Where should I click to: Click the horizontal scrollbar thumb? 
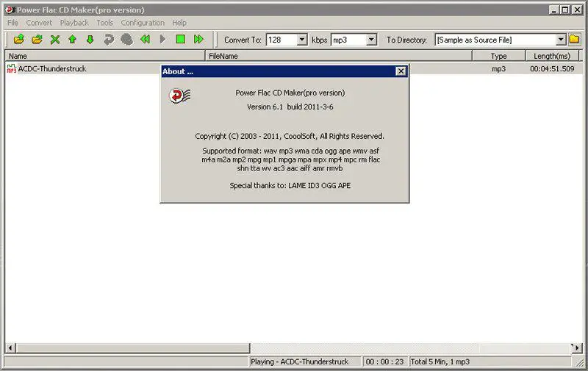pyautogui.click(x=133, y=348)
